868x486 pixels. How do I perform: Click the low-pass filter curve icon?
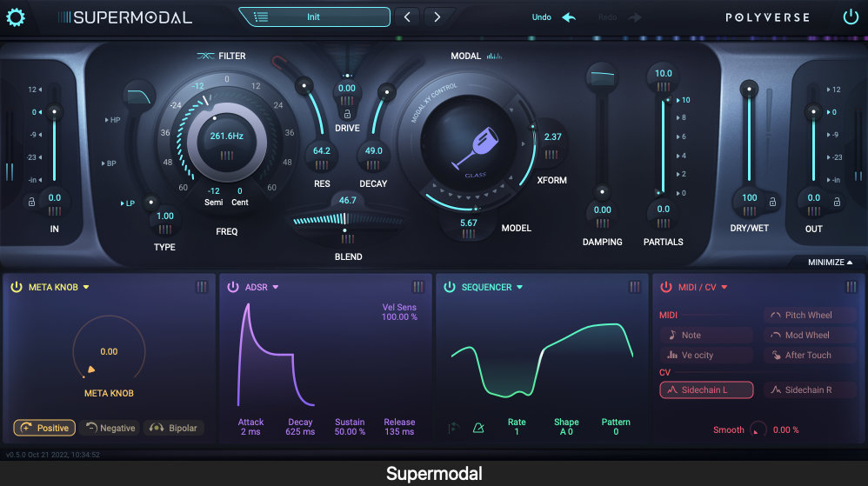click(x=139, y=97)
